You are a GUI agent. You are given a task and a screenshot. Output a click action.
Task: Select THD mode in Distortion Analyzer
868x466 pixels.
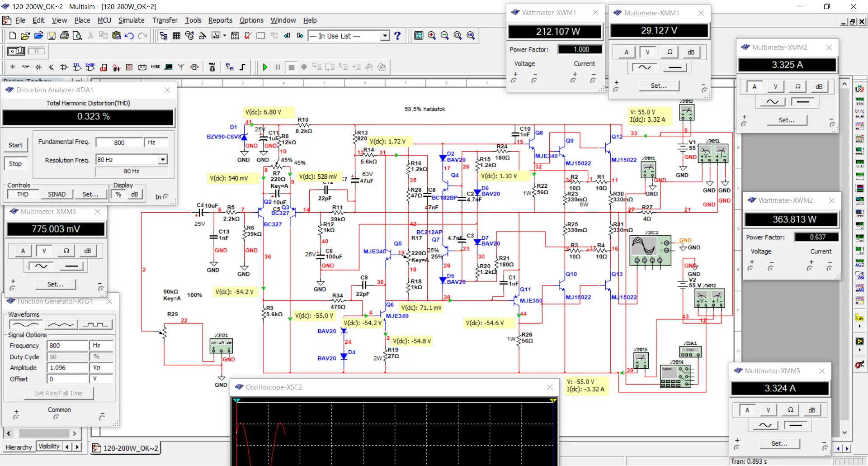click(23, 194)
